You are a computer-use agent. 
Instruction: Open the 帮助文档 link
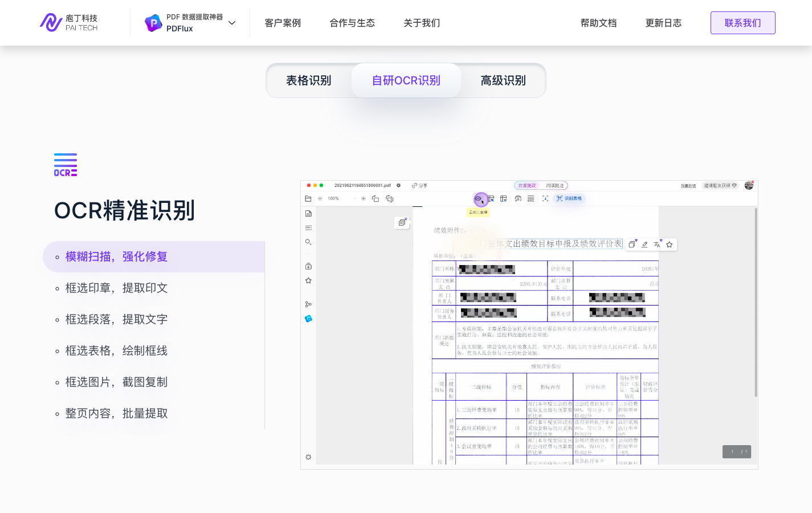pyautogui.click(x=598, y=23)
